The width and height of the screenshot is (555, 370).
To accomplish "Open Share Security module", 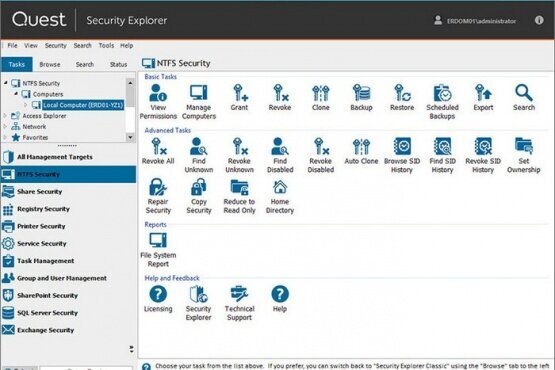I will tap(69, 192).
